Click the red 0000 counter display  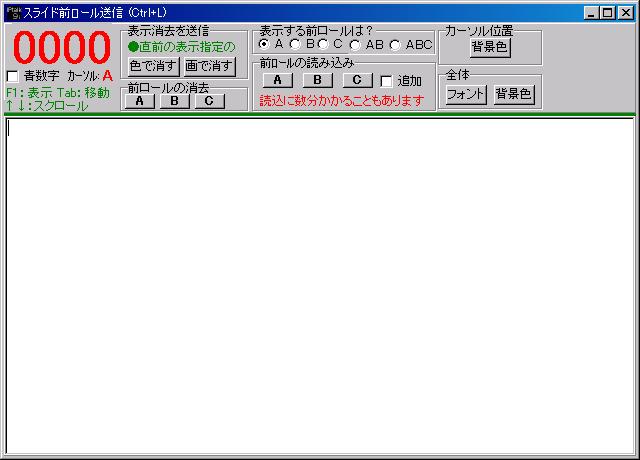pyautogui.click(x=62, y=47)
